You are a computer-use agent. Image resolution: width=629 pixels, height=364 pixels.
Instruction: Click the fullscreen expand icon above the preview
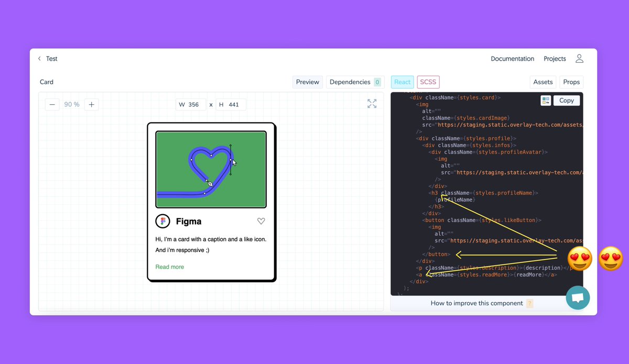372,104
